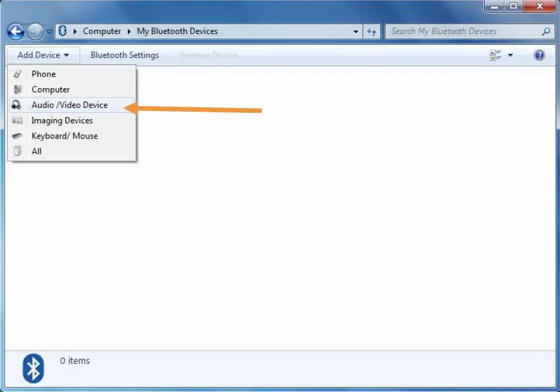The height and width of the screenshot is (392, 560).
Task: Open the Add Device dropdown
Action: pos(43,55)
